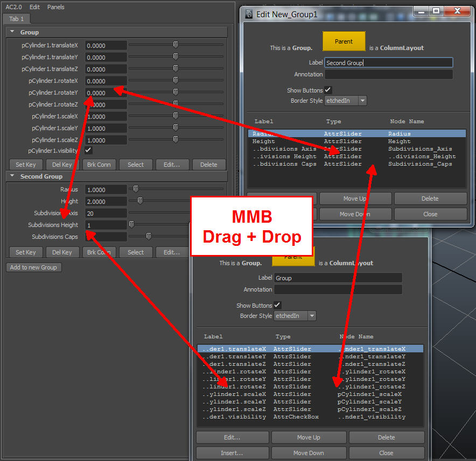Click the pCylinder1.translateX slider handle
This screenshot has height=461, width=476.
click(x=176, y=45)
